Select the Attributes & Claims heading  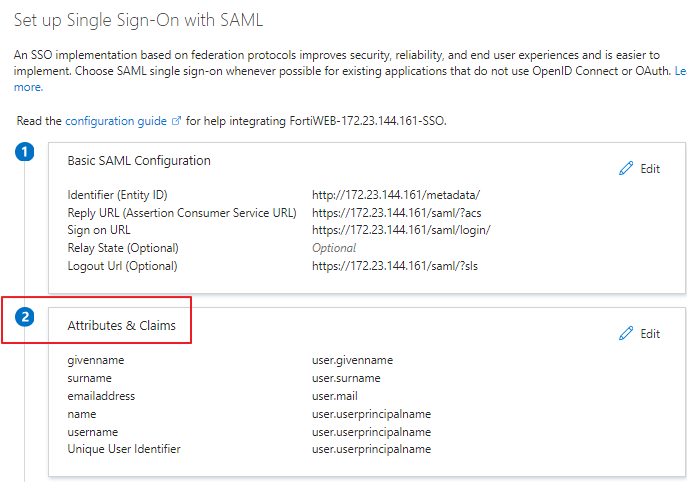coord(127,325)
